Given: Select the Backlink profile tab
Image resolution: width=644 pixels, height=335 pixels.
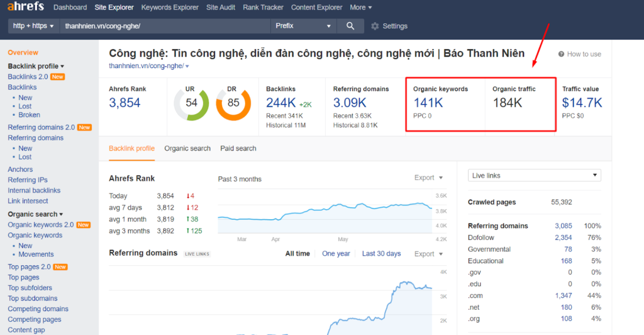Looking at the screenshot, I should pos(132,149).
